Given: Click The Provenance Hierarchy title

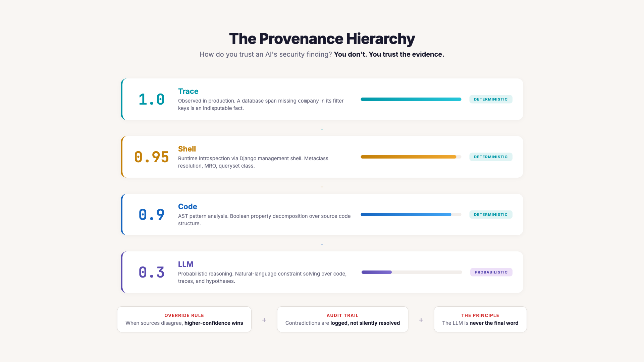Looking at the screenshot, I should pos(322,39).
